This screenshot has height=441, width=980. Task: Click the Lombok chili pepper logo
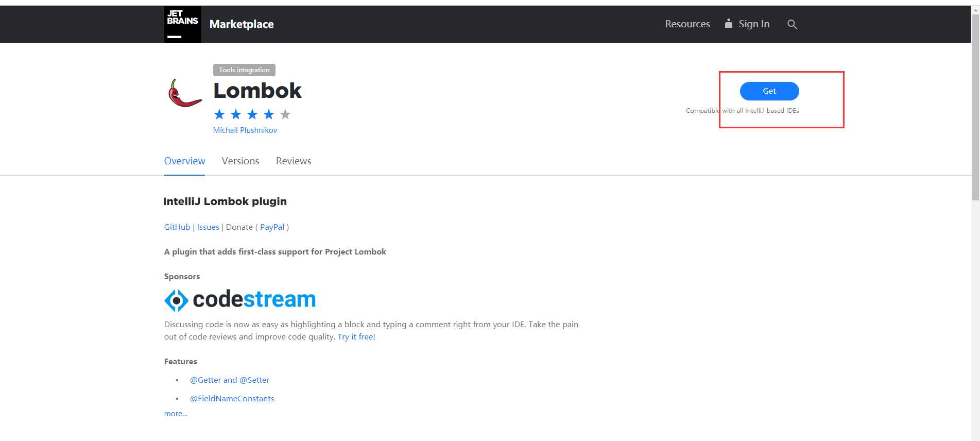[185, 93]
